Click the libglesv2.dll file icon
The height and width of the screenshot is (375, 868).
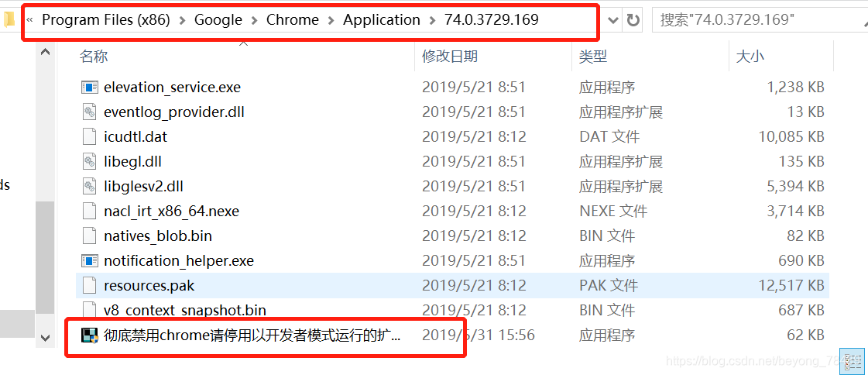89,186
